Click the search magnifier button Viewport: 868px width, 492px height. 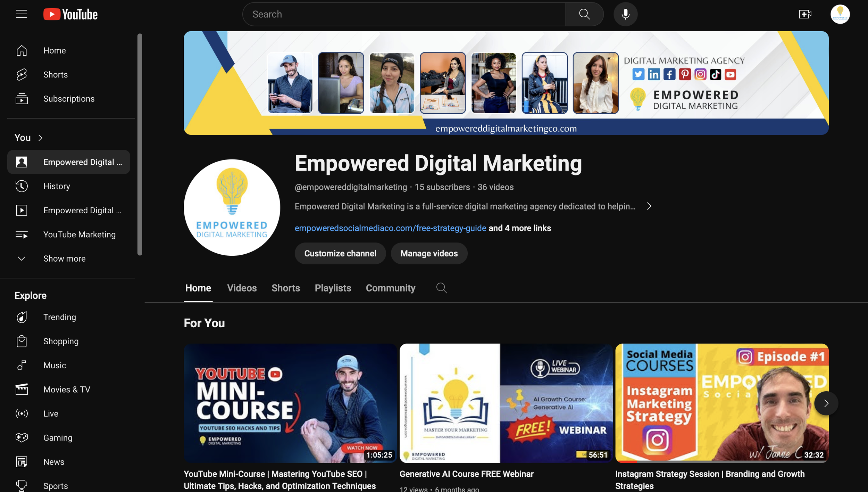coord(584,14)
